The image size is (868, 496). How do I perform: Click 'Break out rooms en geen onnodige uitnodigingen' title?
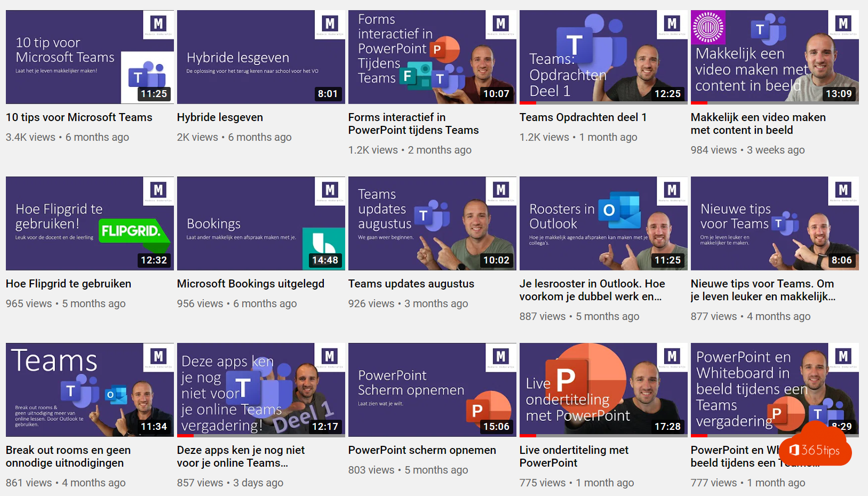click(x=68, y=457)
